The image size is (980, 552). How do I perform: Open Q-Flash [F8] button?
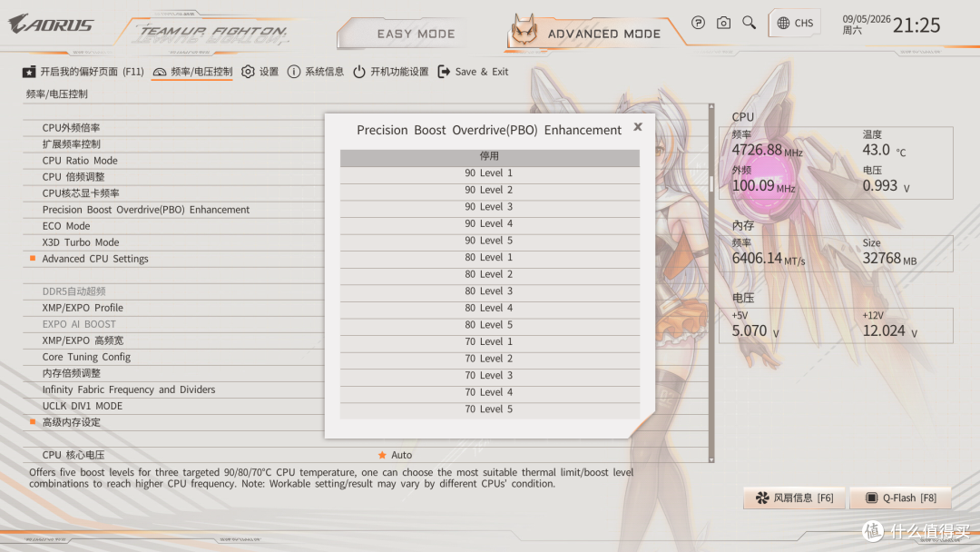pyautogui.click(x=901, y=498)
